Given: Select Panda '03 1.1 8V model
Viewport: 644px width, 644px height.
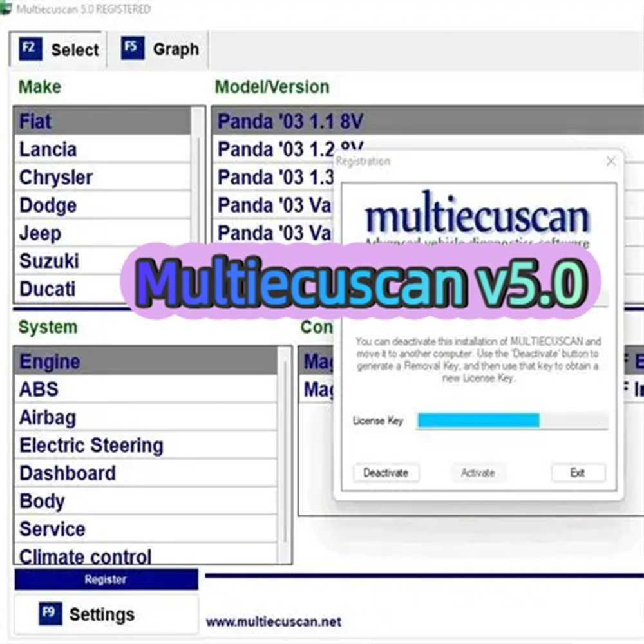Looking at the screenshot, I should [x=428, y=121].
